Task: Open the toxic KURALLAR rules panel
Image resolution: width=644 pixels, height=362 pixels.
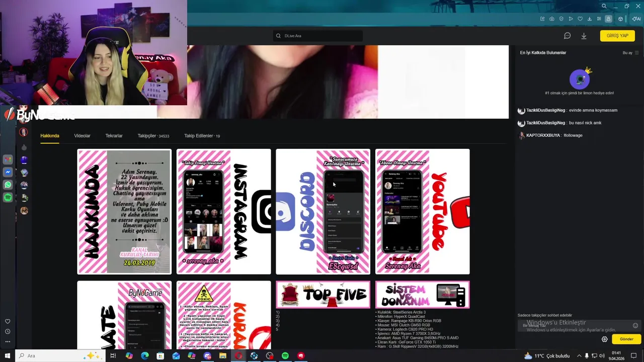Action: tap(224, 315)
